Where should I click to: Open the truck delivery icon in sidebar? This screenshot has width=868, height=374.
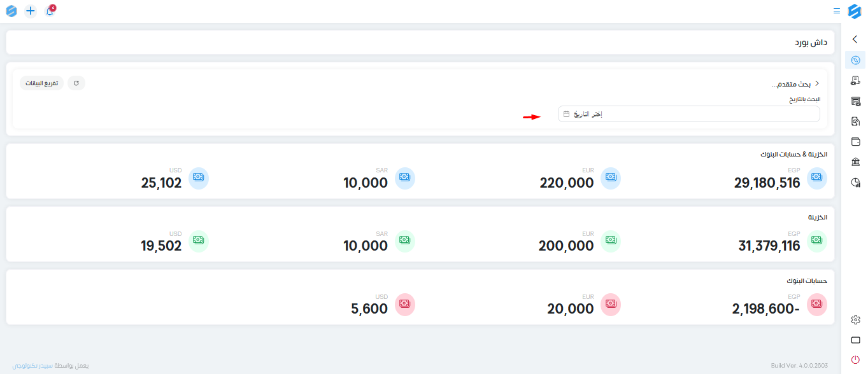[855, 81]
